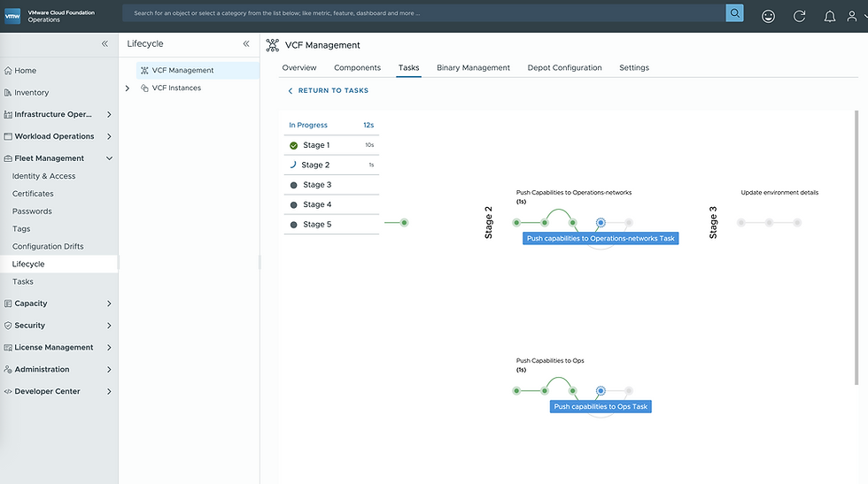Screen dimensions: 868x484
Task: Click the vertical scrollbar of task view
Action: click(x=856, y=247)
